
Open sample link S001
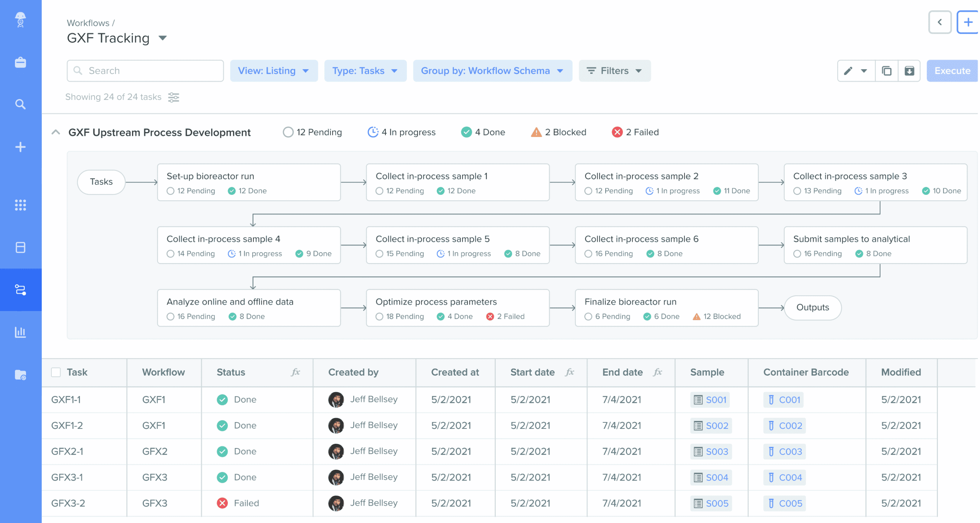(x=710, y=399)
